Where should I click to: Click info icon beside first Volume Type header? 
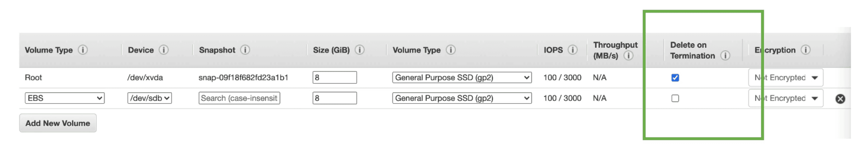pyautogui.click(x=83, y=50)
